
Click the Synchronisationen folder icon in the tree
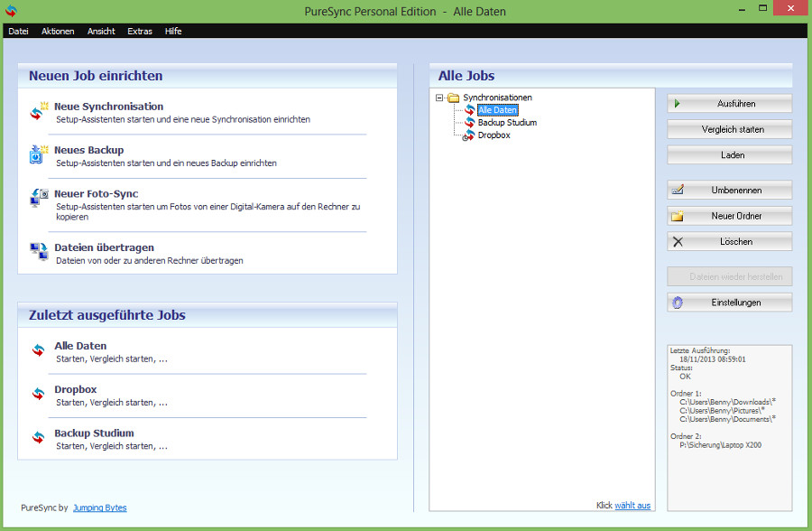454,98
